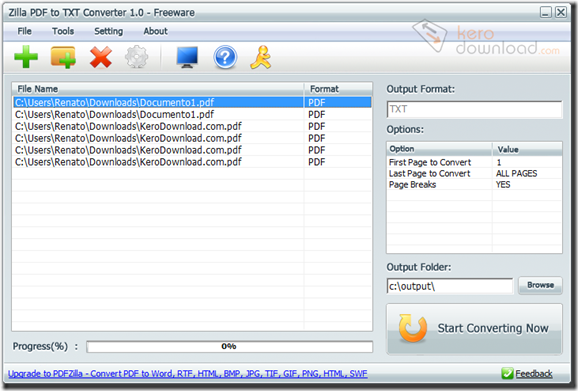Click the Last Page to Convert option
The image size is (578, 391).
429,174
